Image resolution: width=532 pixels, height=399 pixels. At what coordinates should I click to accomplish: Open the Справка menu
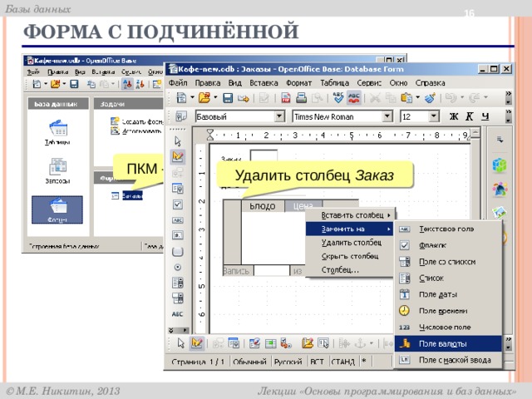[x=430, y=83]
